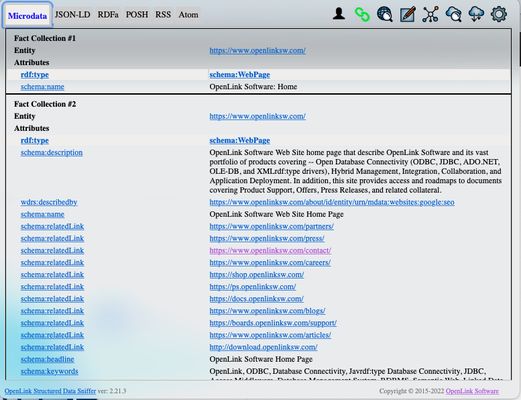Click the user profile icon in the toolbar
This screenshot has width=521, height=400.
coord(339,14)
